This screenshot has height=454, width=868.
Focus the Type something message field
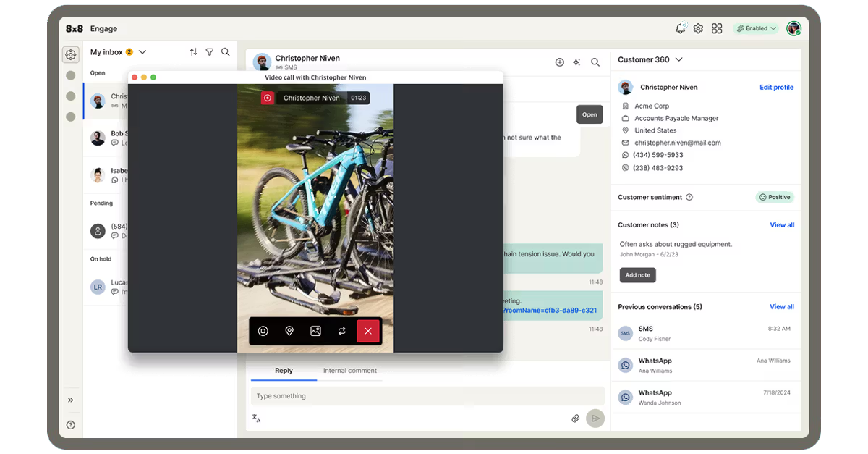coord(427,396)
